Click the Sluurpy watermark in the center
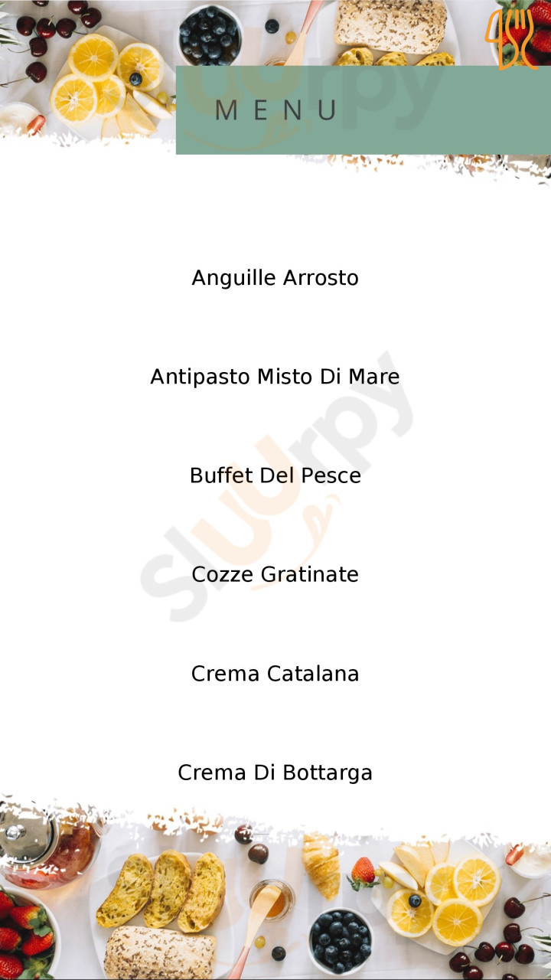551x980 pixels. point(277,486)
